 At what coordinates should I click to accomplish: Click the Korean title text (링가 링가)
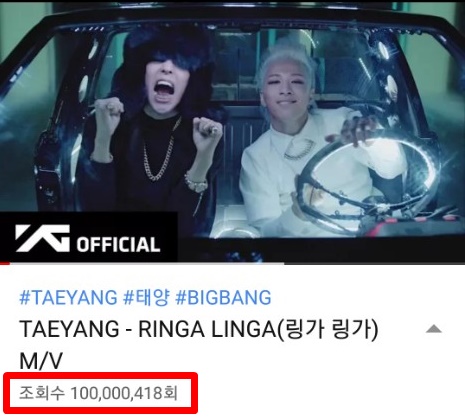click(327, 329)
